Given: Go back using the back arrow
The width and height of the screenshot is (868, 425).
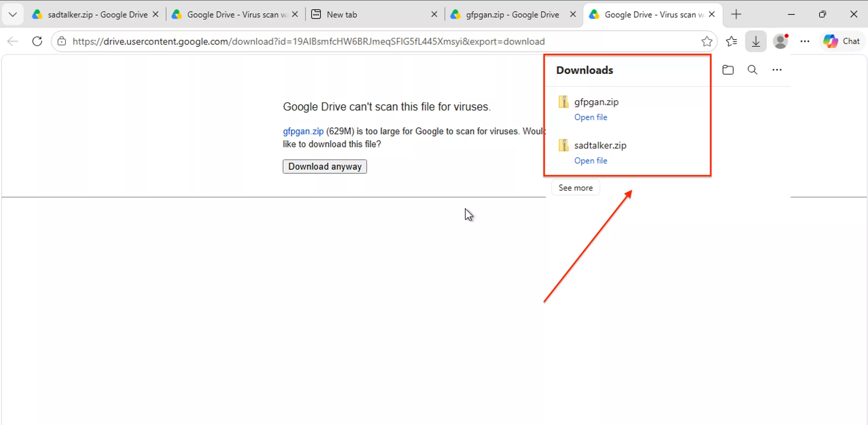Looking at the screenshot, I should [x=13, y=41].
